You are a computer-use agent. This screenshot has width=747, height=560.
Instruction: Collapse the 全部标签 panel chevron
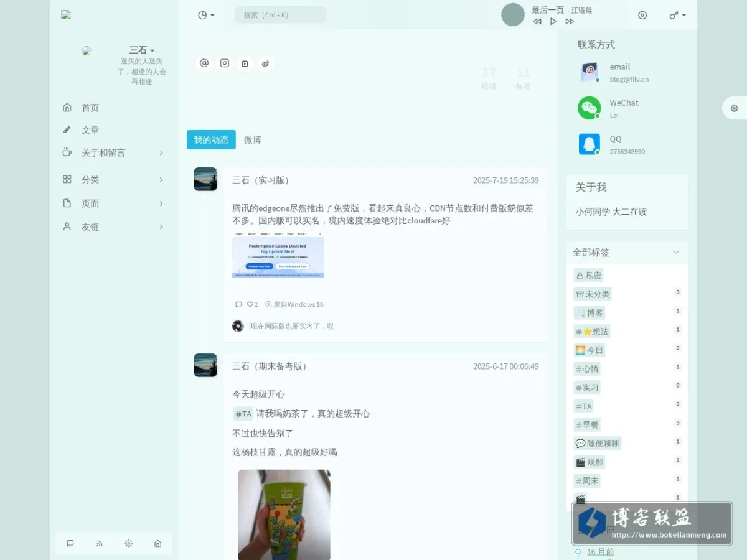677,252
